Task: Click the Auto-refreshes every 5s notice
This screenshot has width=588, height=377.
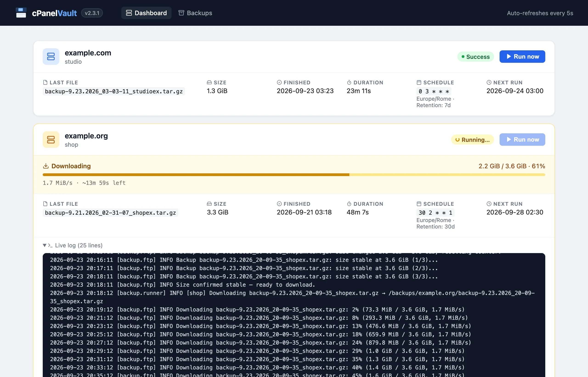Action: point(540,13)
